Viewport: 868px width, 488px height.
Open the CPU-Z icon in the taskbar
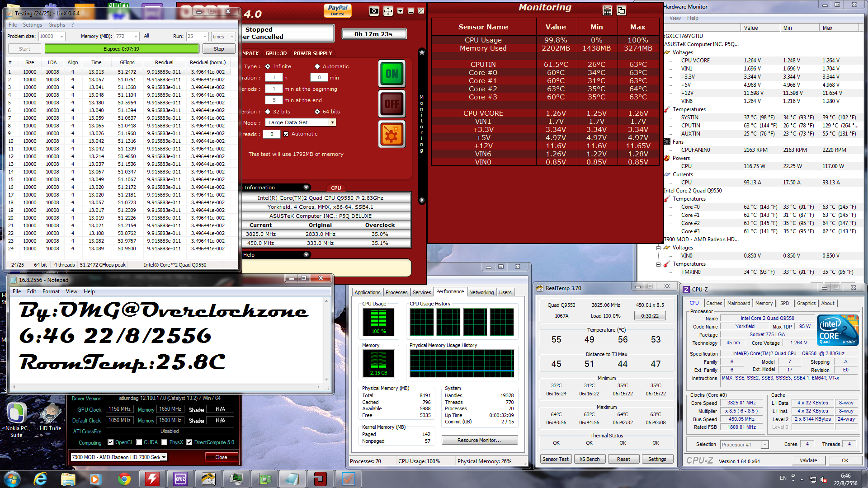pyautogui.click(x=180, y=479)
